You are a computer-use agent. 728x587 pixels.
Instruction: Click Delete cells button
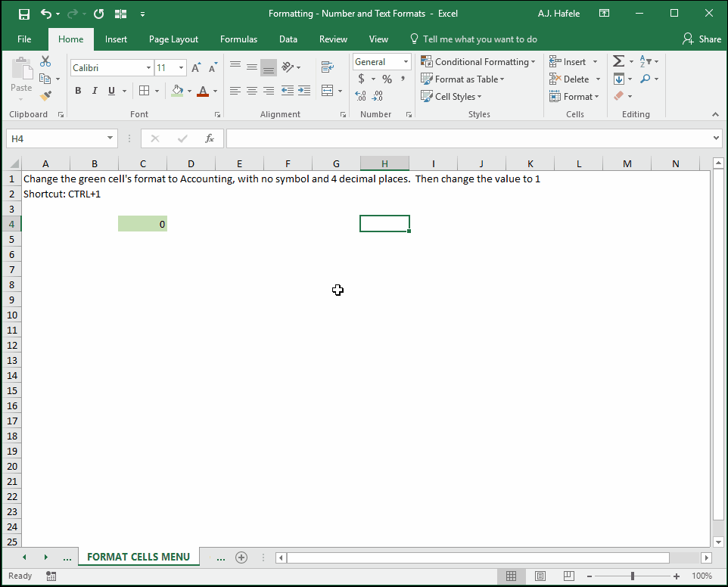point(569,79)
